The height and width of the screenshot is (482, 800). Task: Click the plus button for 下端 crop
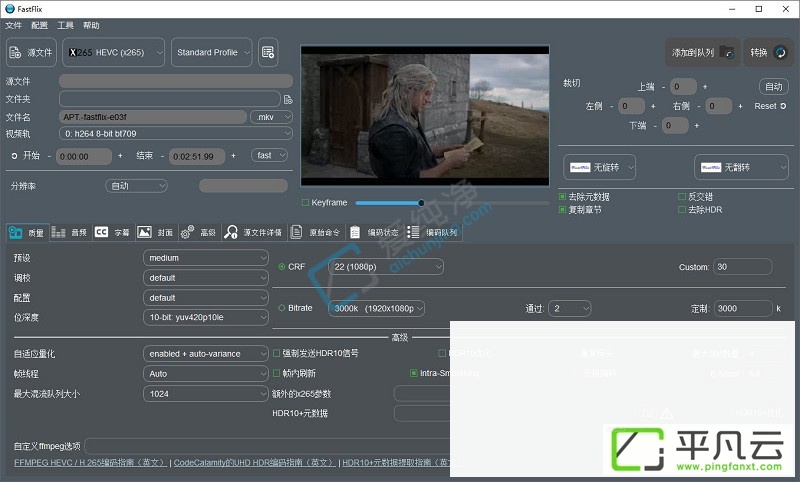click(697, 125)
